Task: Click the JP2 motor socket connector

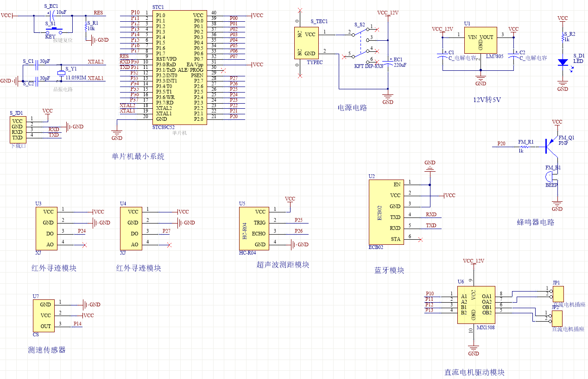Action: pyautogui.click(x=557, y=318)
